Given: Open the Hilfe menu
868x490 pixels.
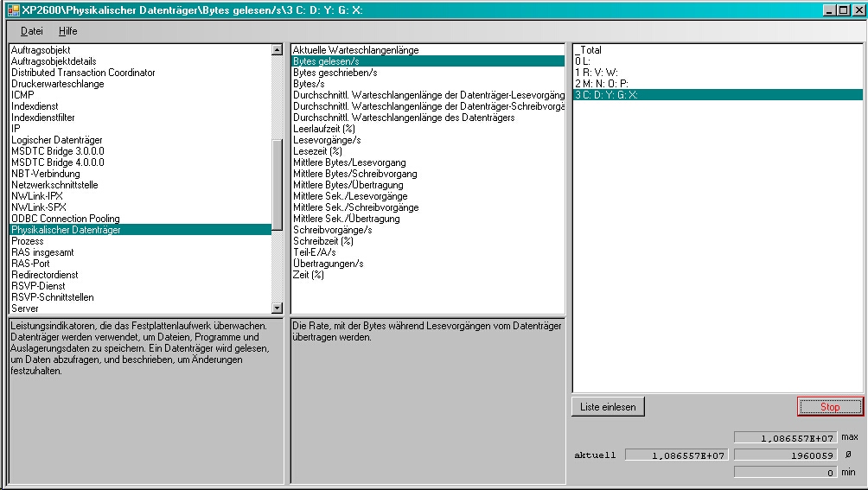Looking at the screenshot, I should tap(67, 31).
